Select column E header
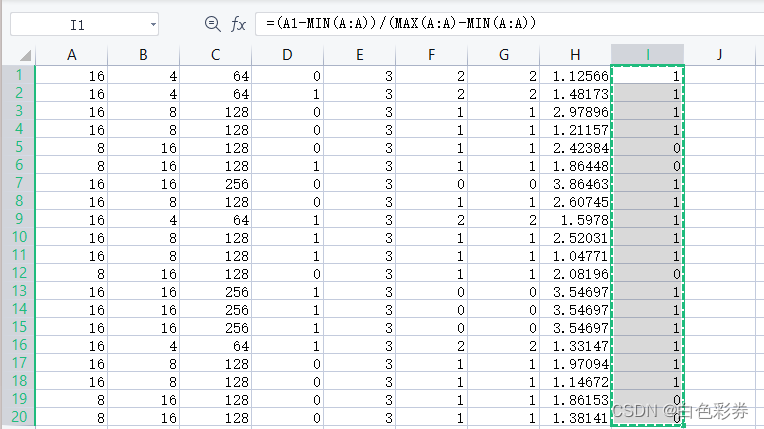764x429 pixels. click(x=360, y=55)
